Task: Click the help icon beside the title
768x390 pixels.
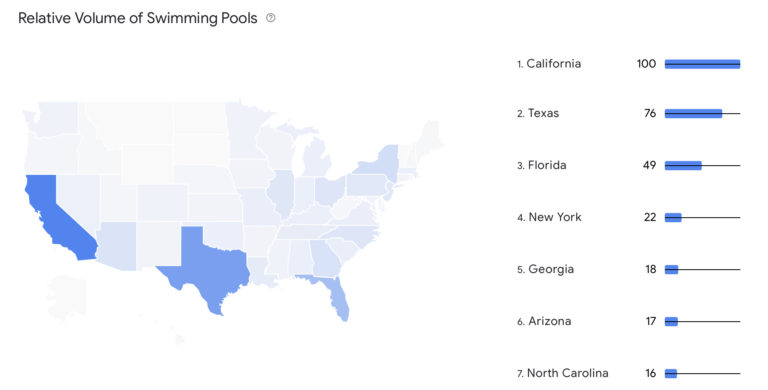Action: click(x=270, y=18)
